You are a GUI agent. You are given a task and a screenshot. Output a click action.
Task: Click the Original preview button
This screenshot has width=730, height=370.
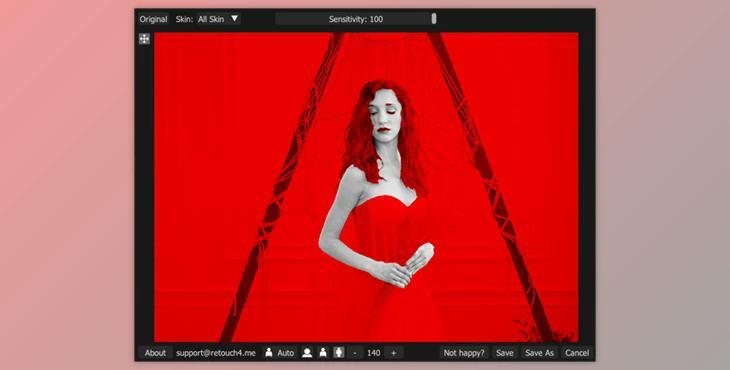[x=153, y=19]
